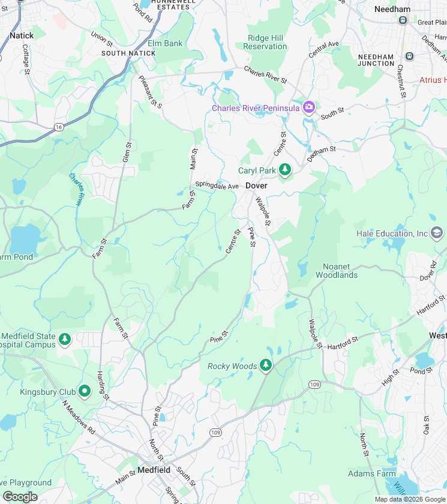The image size is (447, 504).
Task: Click the Needham train station icon
Action: click(x=403, y=20)
